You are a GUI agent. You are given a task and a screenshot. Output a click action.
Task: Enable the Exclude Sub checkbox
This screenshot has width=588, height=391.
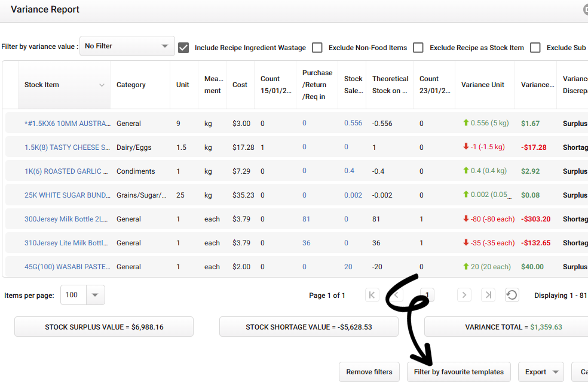click(x=535, y=48)
